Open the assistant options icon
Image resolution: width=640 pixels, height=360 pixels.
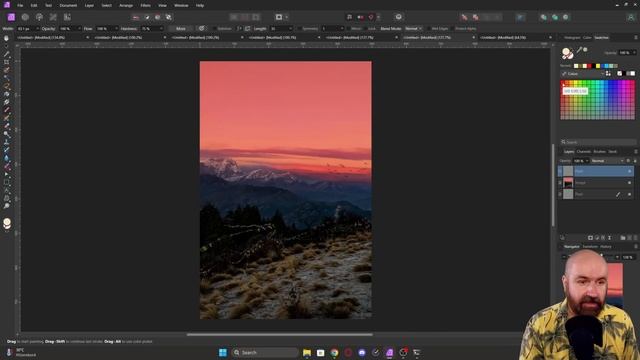(x=399, y=17)
